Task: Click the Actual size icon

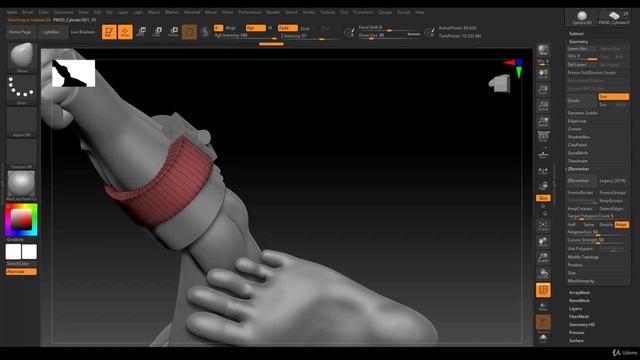Action: pyautogui.click(x=543, y=106)
